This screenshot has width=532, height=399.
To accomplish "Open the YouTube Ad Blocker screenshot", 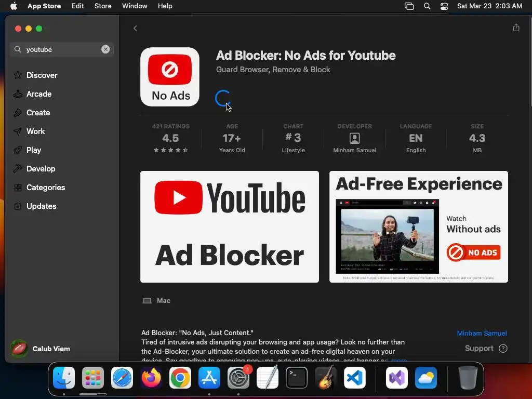I will (x=229, y=227).
